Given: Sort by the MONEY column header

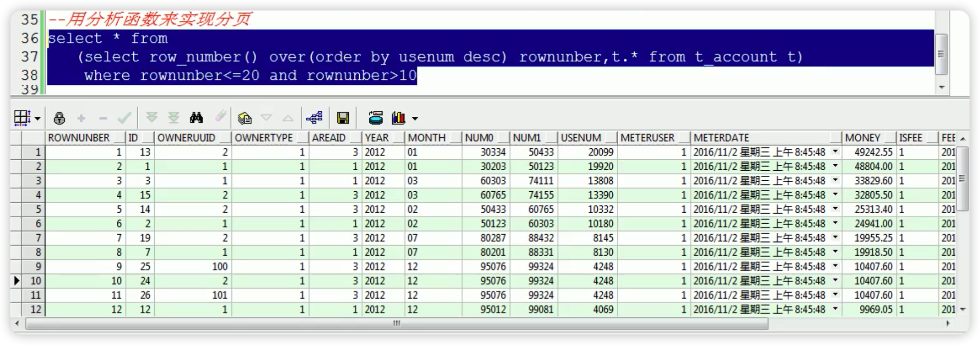Looking at the screenshot, I should coord(862,138).
